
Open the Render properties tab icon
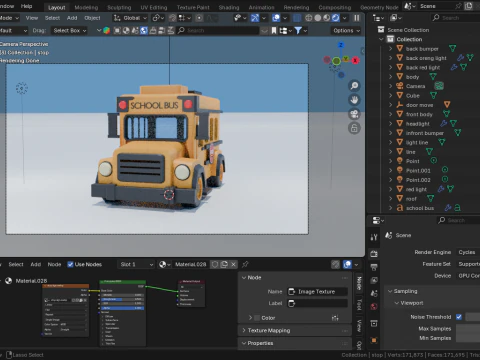[x=374, y=254]
